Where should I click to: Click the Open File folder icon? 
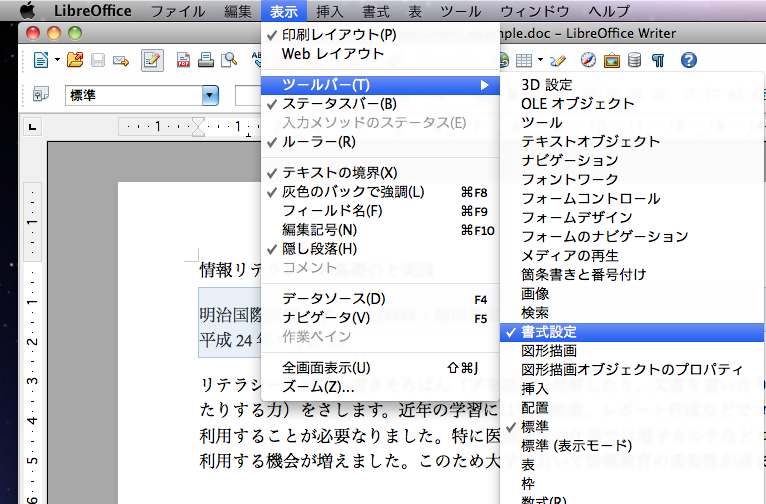[x=75, y=60]
